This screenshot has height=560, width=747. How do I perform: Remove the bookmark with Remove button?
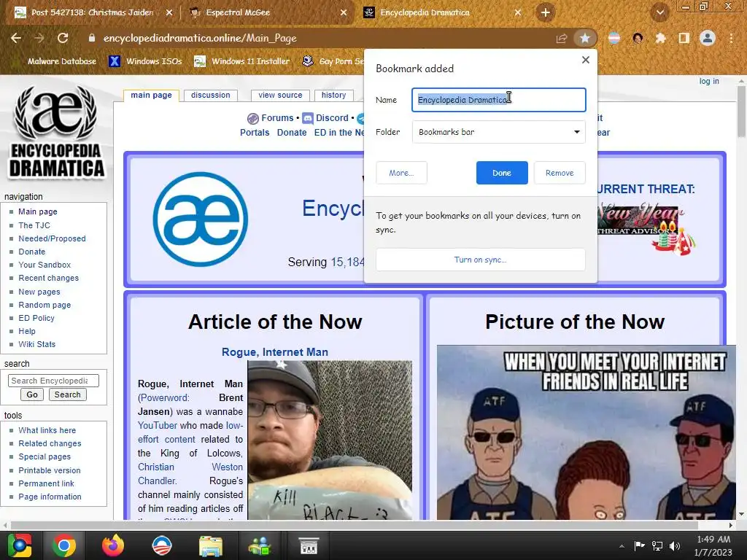[x=560, y=173]
